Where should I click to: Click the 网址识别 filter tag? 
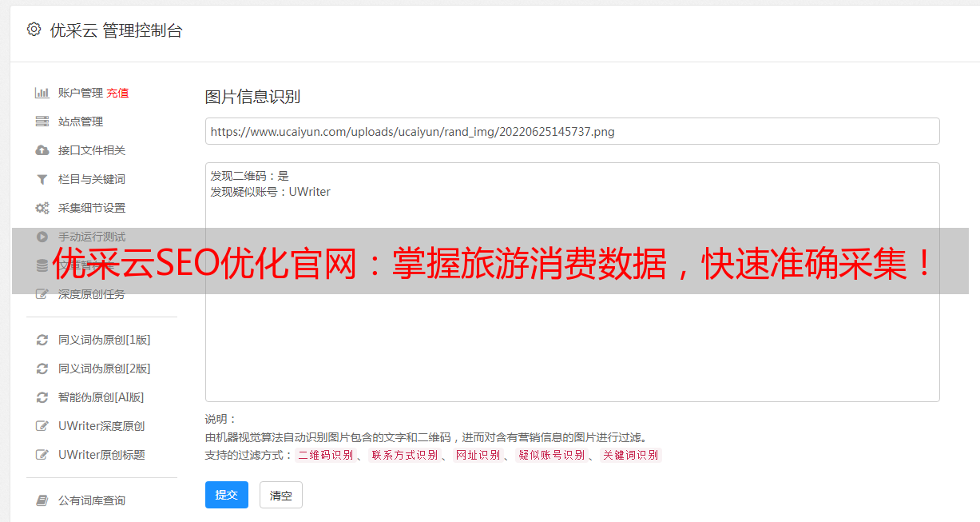(478, 455)
